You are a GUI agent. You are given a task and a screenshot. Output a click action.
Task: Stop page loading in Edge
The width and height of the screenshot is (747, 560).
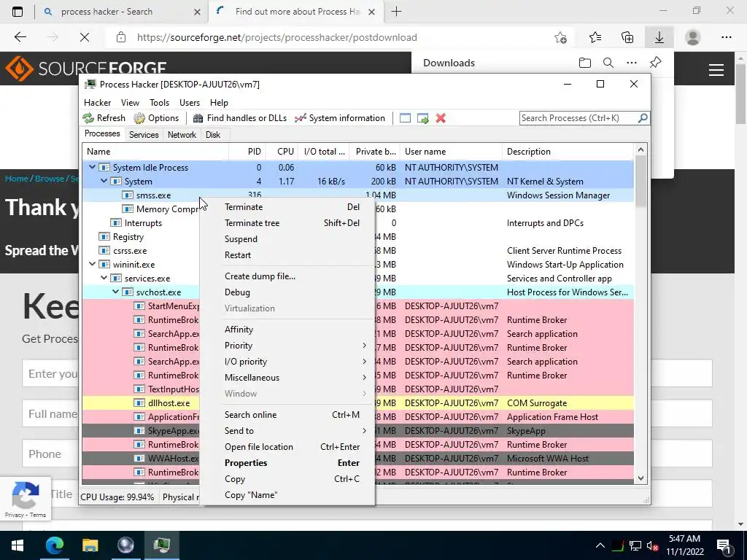coord(85,37)
